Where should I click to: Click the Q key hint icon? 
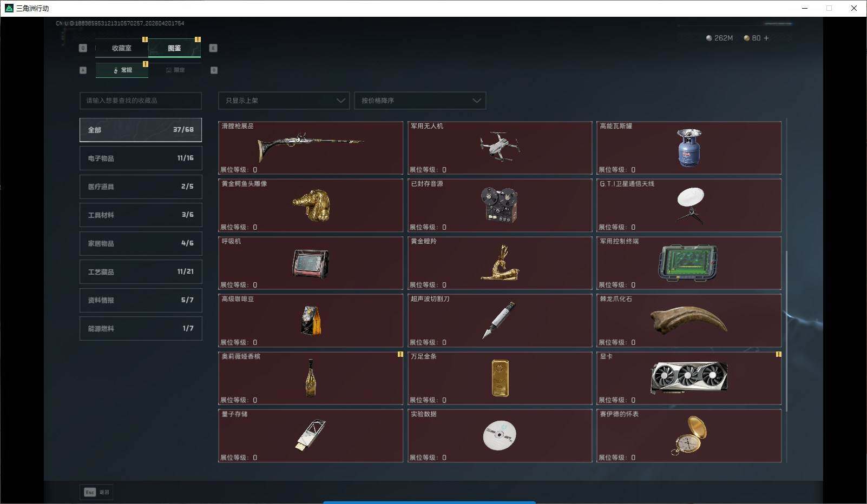coord(83,48)
